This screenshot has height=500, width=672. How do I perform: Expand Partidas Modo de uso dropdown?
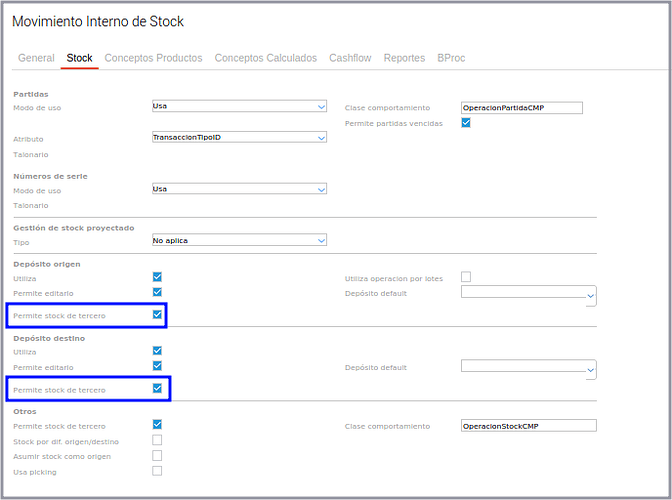click(x=239, y=106)
